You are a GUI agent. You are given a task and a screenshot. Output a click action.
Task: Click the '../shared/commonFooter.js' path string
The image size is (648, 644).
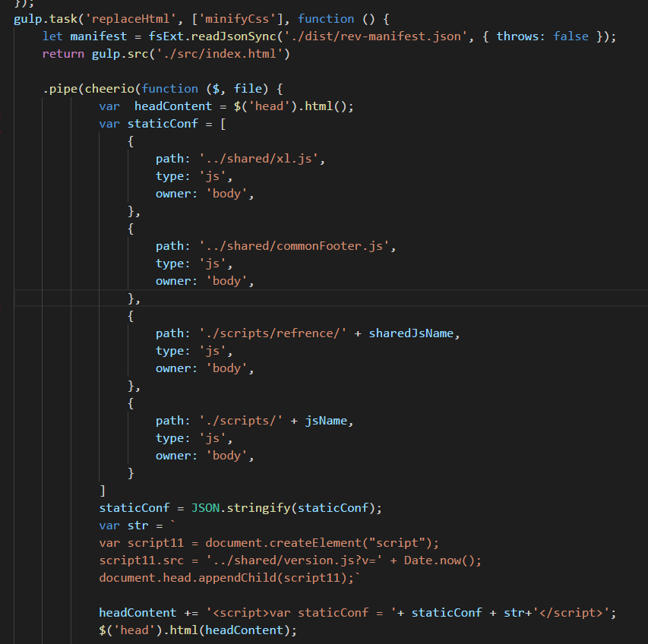294,246
